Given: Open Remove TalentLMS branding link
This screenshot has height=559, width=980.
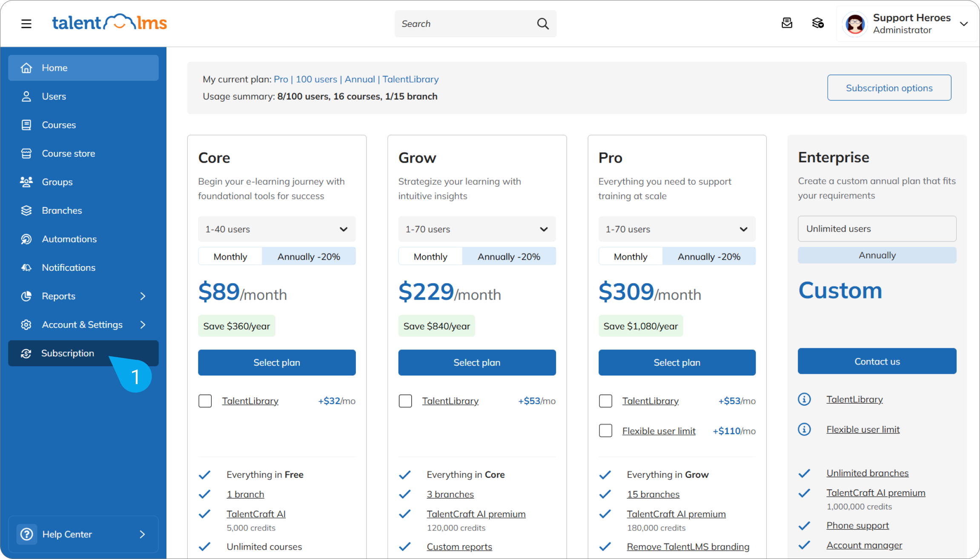Looking at the screenshot, I should click(688, 547).
